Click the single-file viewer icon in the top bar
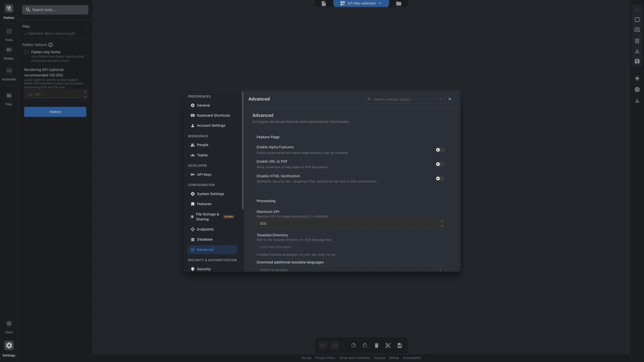The width and height of the screenshot is (644, 362). tap(324, 4)
